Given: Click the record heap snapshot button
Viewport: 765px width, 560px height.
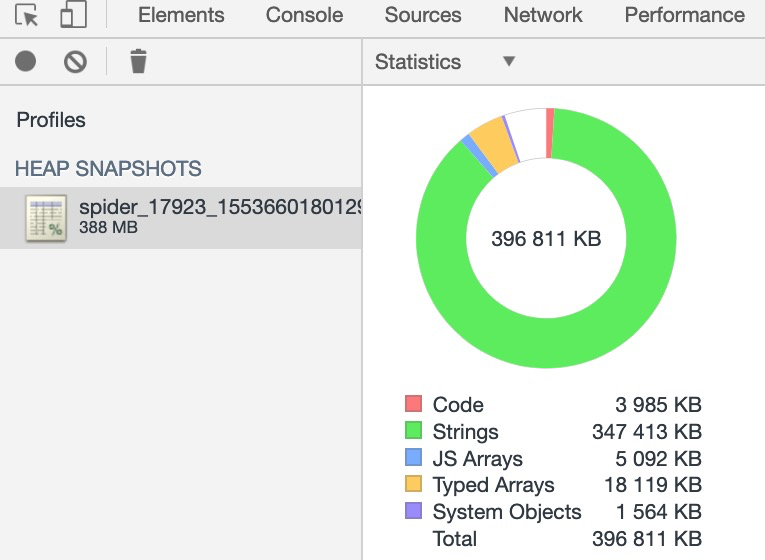Looking at the screenshot, I should tap(25, 61).
